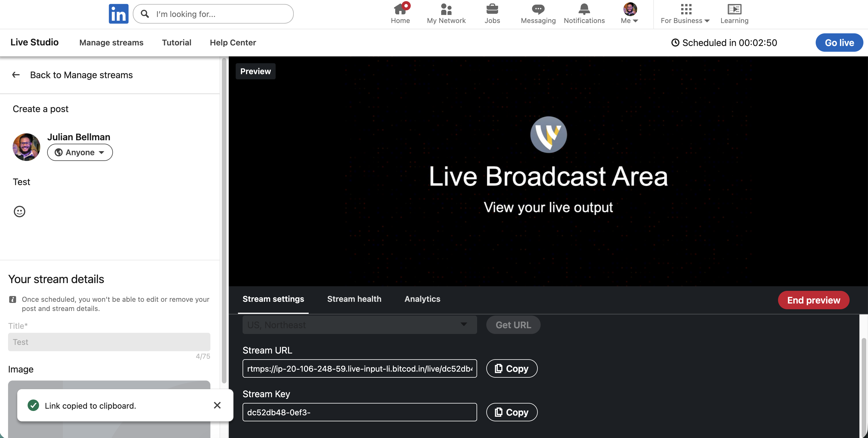This screenshot has width=868, height=438.
Task: Click the back arrow to Manage streams
Action: pyautogui.click(x=16, y=75)
